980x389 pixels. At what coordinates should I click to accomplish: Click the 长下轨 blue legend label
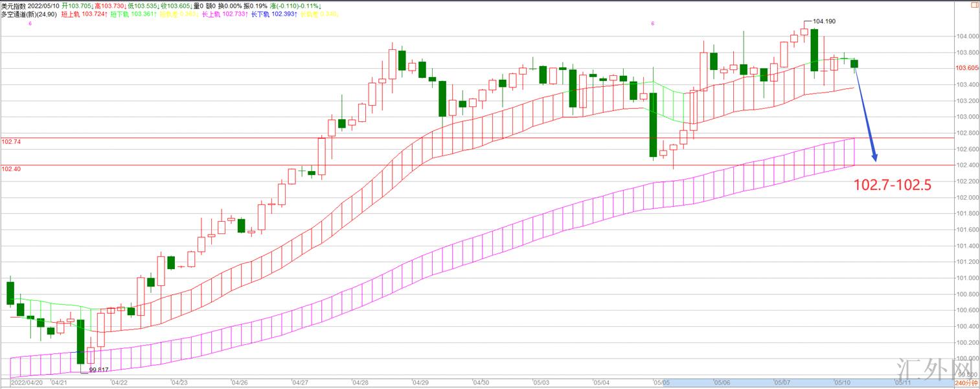tap(261, 14)
